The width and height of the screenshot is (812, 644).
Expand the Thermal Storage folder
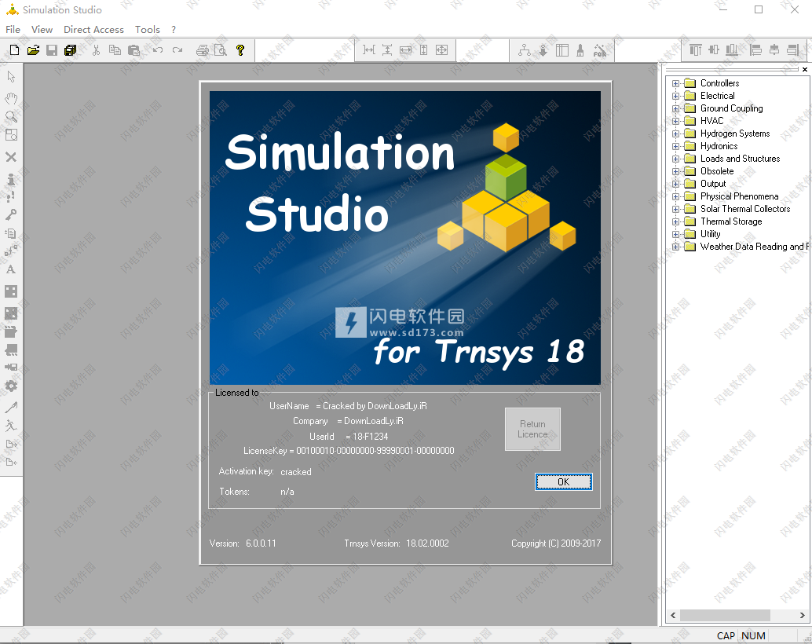[x=675, y=221]
